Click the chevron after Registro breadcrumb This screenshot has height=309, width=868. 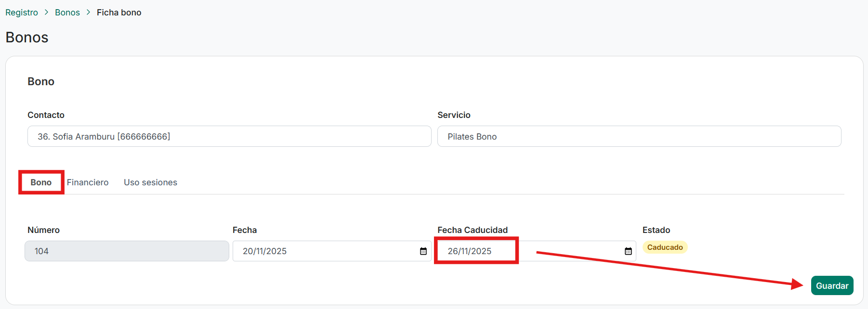point(47,13)
